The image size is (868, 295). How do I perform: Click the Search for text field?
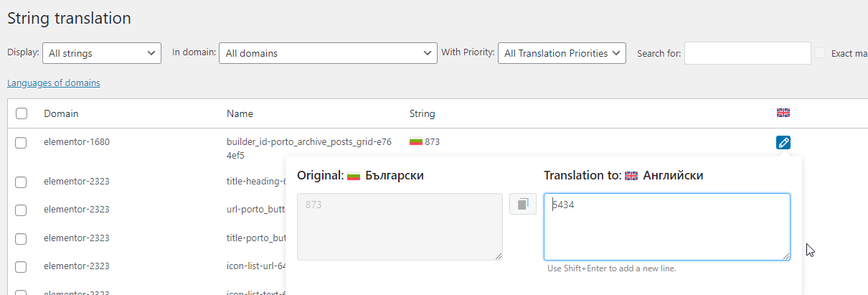point(747,53)
